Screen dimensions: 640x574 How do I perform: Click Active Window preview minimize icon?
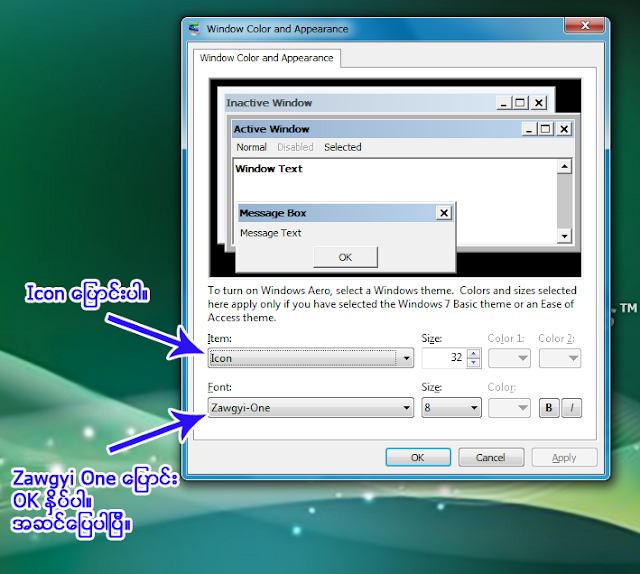tap(530, 129)
